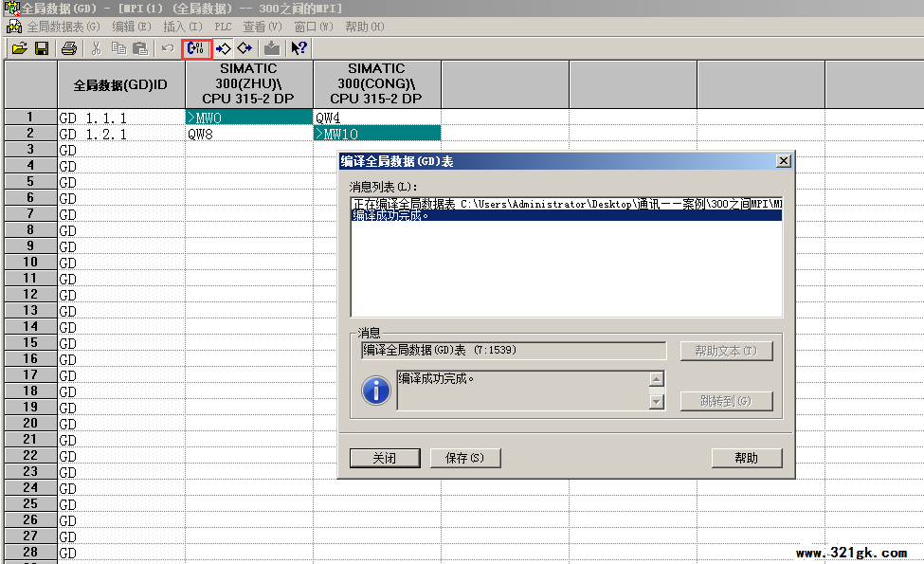The height and width of the screenshot is (564, 924).
Task: Open the PLC menu
Action: (223, 27)
